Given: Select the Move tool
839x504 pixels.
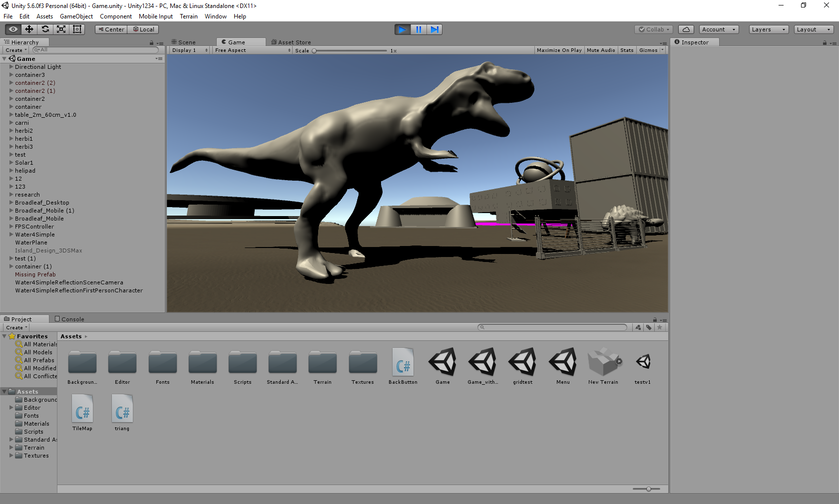Looking at the screenshot, I should 29,29.
